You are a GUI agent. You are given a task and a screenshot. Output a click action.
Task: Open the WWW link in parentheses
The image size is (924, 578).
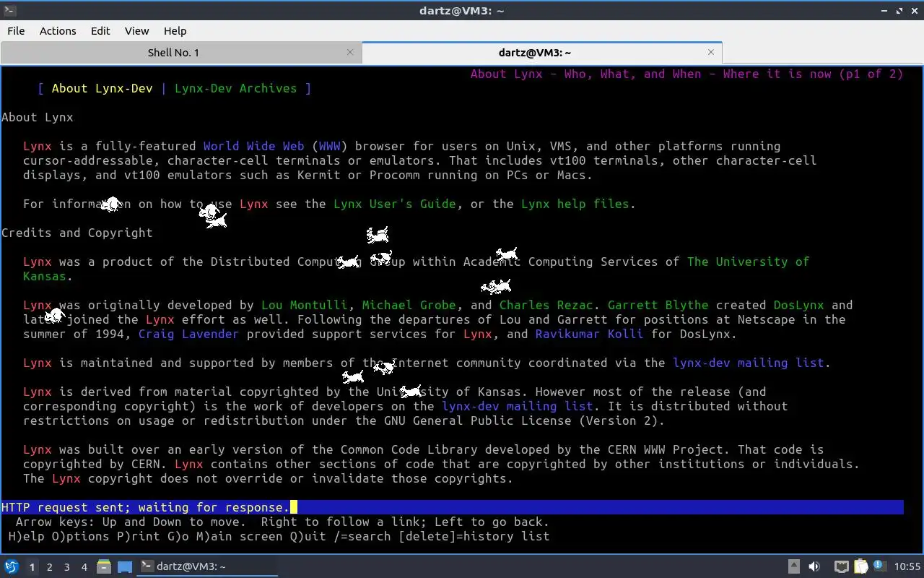[x=329, y=146]
